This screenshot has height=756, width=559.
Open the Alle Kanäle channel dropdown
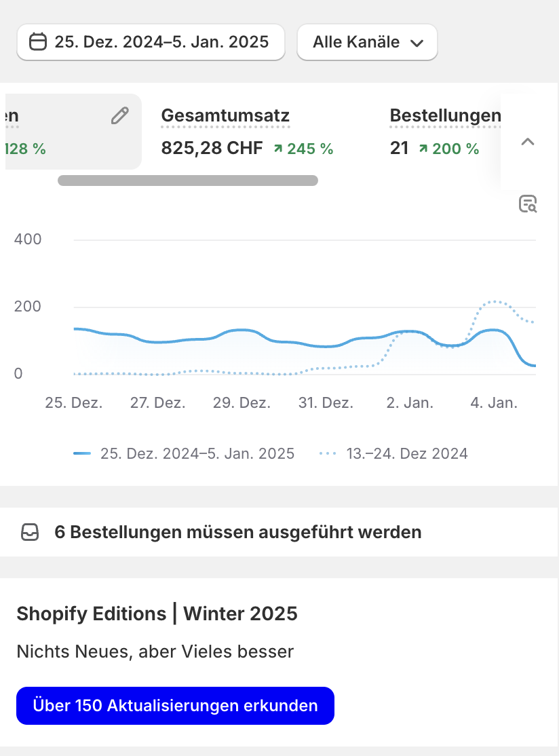(367, 42)
